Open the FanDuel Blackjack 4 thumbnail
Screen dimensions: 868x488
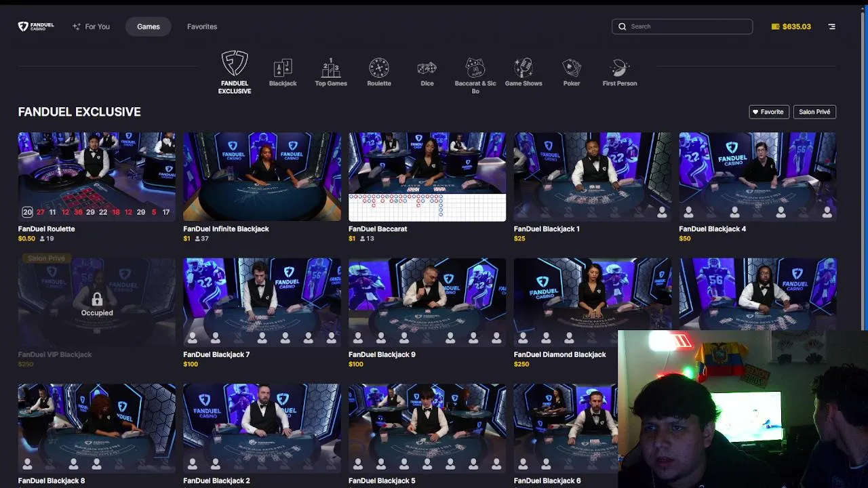(757, 177)
